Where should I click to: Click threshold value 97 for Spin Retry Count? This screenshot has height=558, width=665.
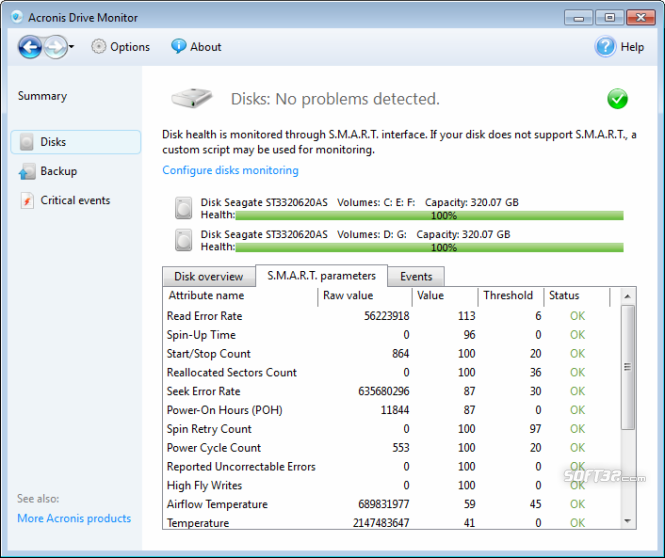tap(535, 429)
